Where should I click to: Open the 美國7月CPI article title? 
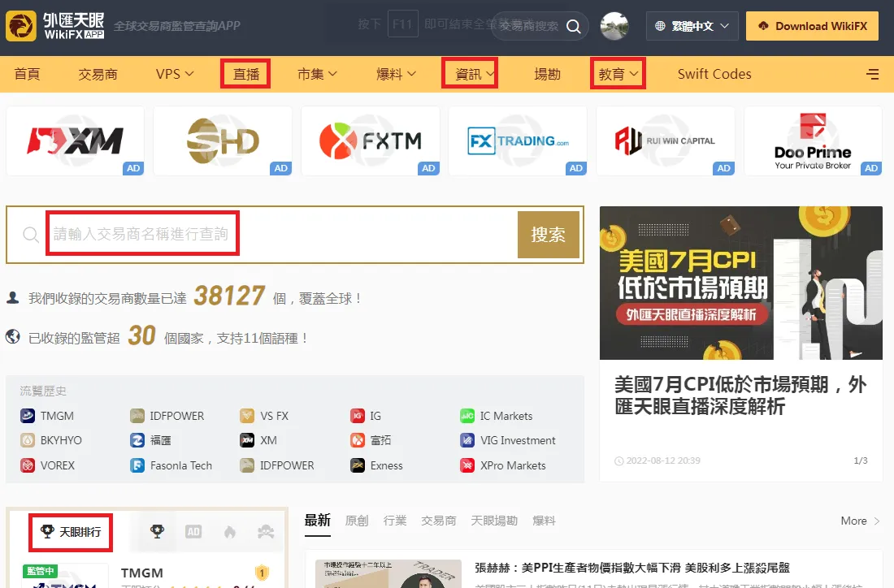(x=740, y=396)
